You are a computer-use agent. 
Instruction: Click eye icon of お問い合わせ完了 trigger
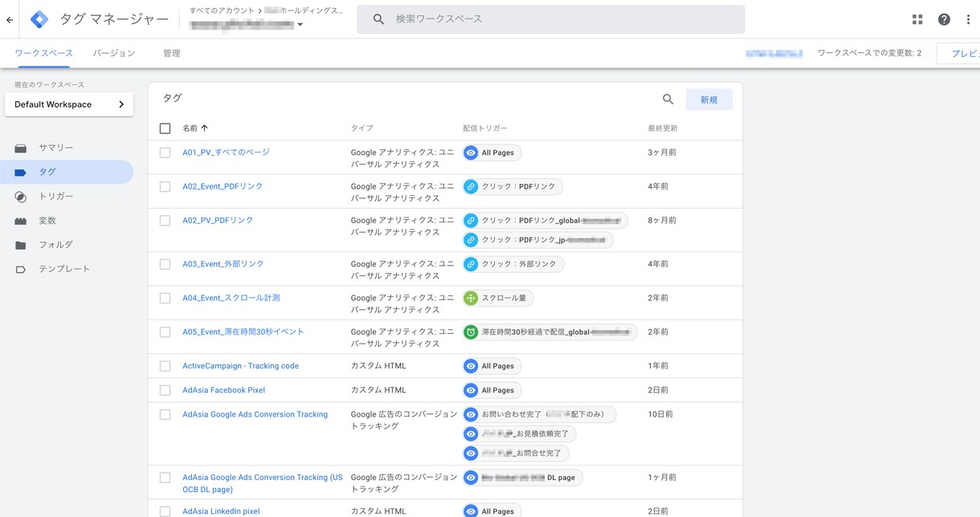point(471,414)
